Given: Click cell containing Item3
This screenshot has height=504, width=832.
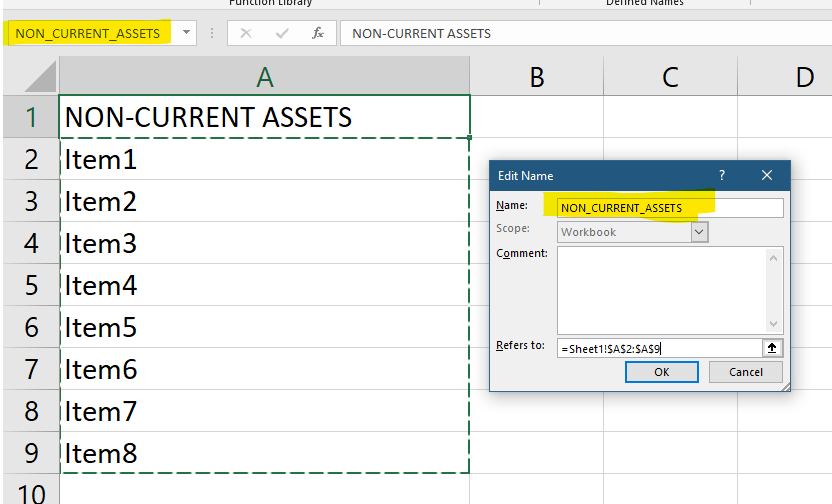Looking at the screenshot, I should pyautogui.click(x=264, y=242).
